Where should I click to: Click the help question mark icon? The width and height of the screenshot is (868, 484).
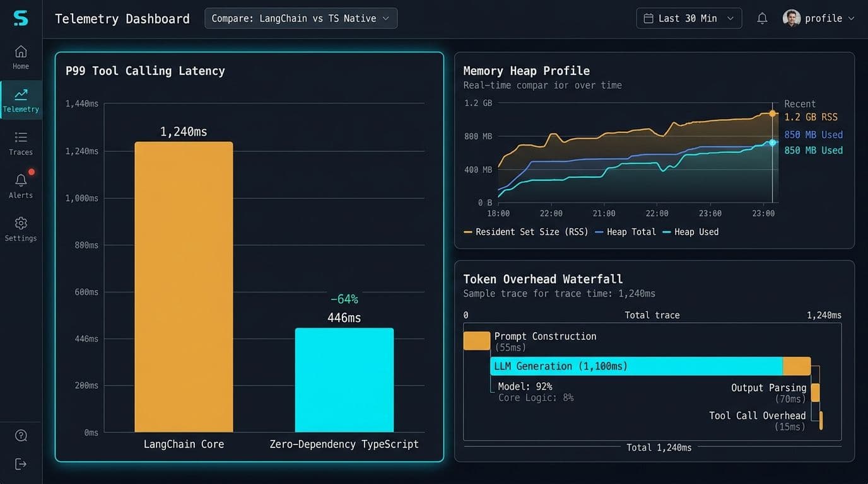coord(21,435)
